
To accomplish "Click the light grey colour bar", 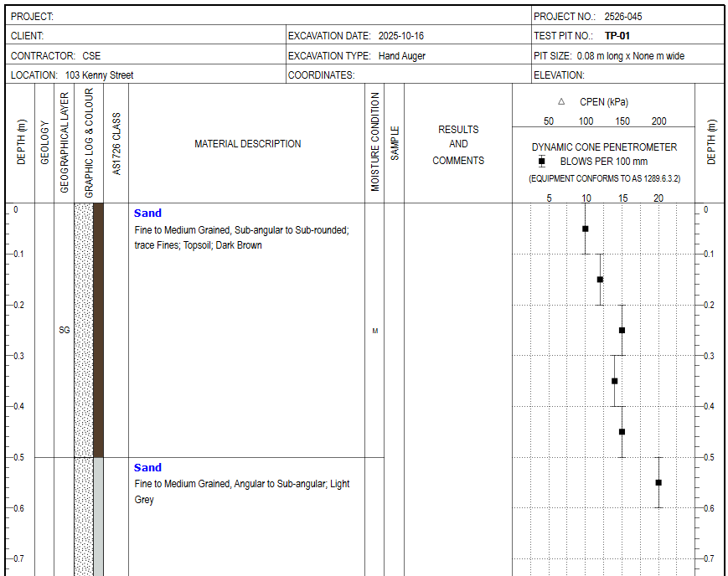I will (98, 517).
